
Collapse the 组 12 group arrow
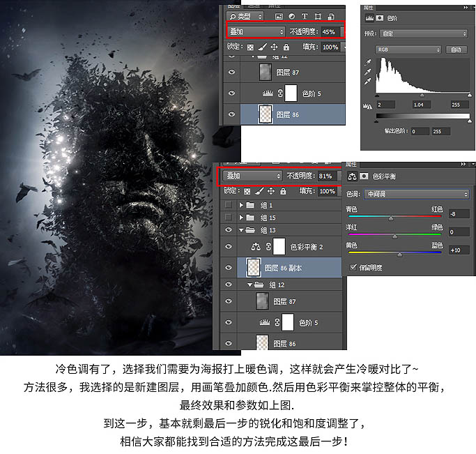click(249, 285)
